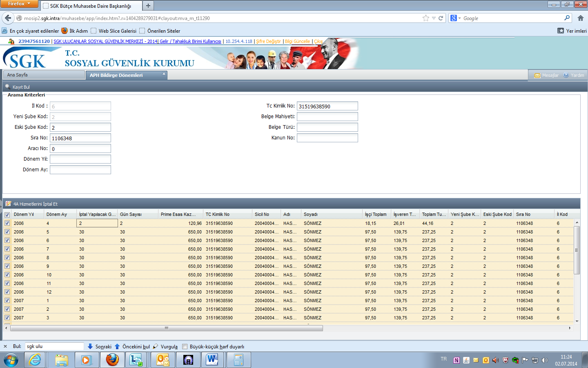Toggle the select-all header checkbox
Viewport: 588px width, 368px height.
[7, 215]
